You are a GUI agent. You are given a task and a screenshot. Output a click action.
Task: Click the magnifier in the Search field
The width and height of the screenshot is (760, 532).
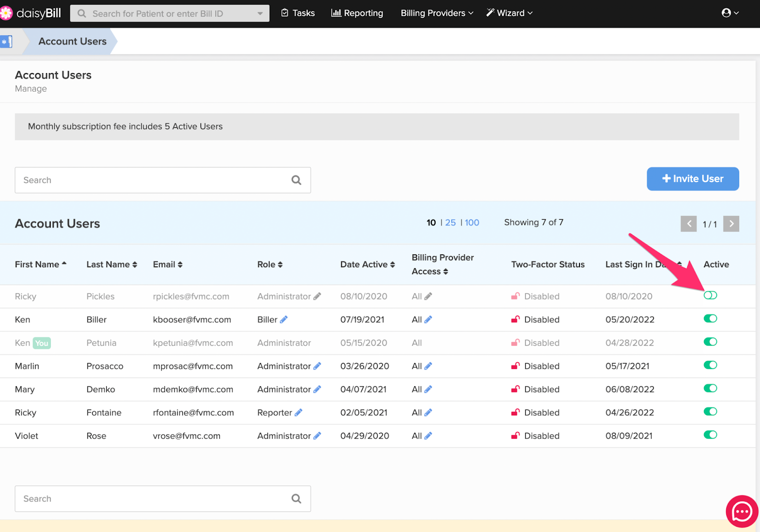[x=296, y=180]
